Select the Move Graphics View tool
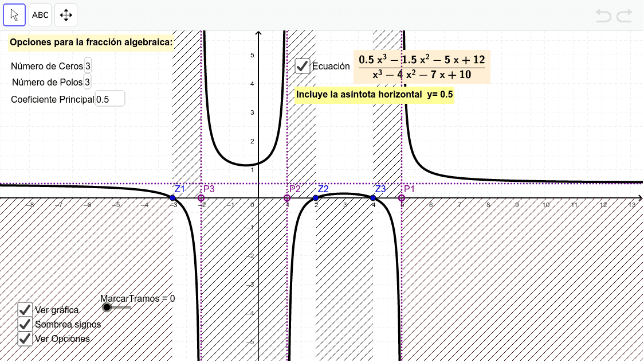This screenshot has width=644, height=362. click(x=66, y=15)
